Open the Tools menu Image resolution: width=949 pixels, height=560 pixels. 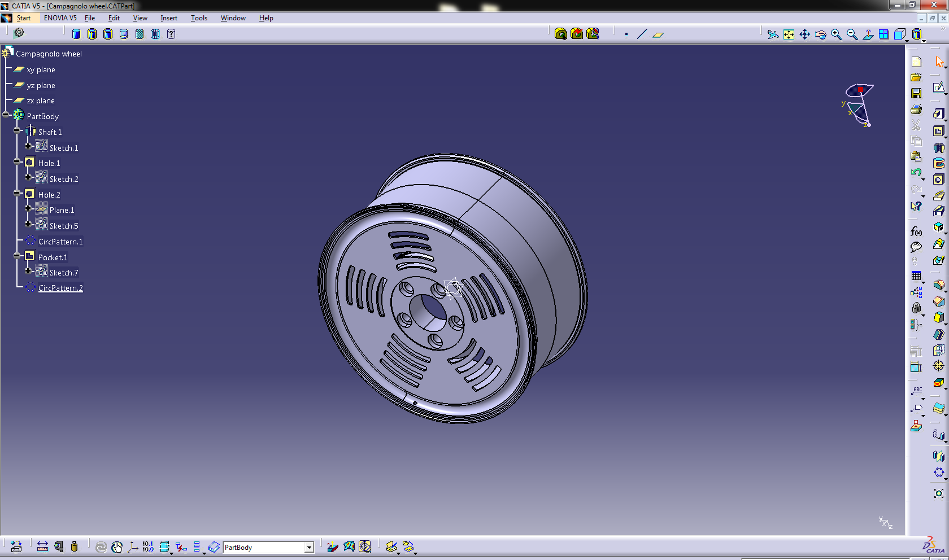[199, 18]
